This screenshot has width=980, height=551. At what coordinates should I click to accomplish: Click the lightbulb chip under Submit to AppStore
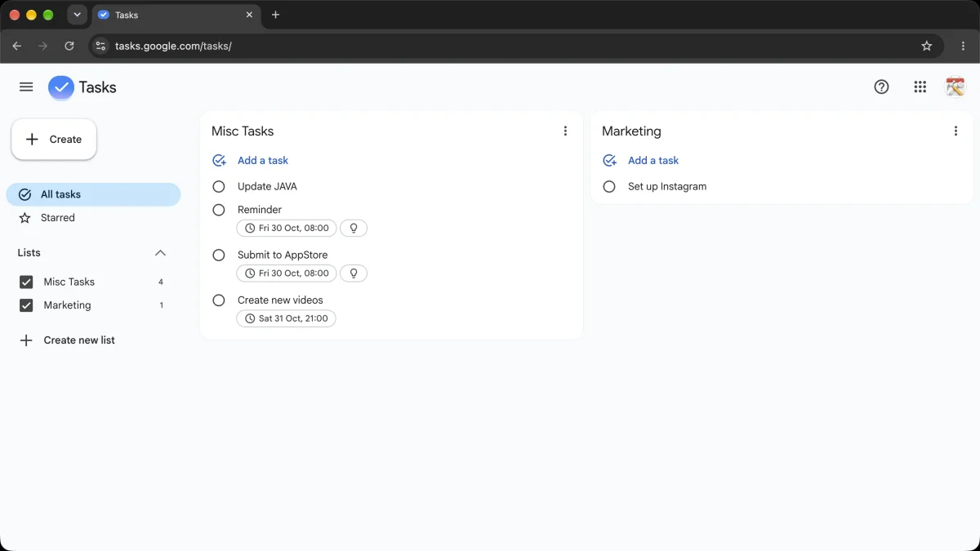(354, 273)
